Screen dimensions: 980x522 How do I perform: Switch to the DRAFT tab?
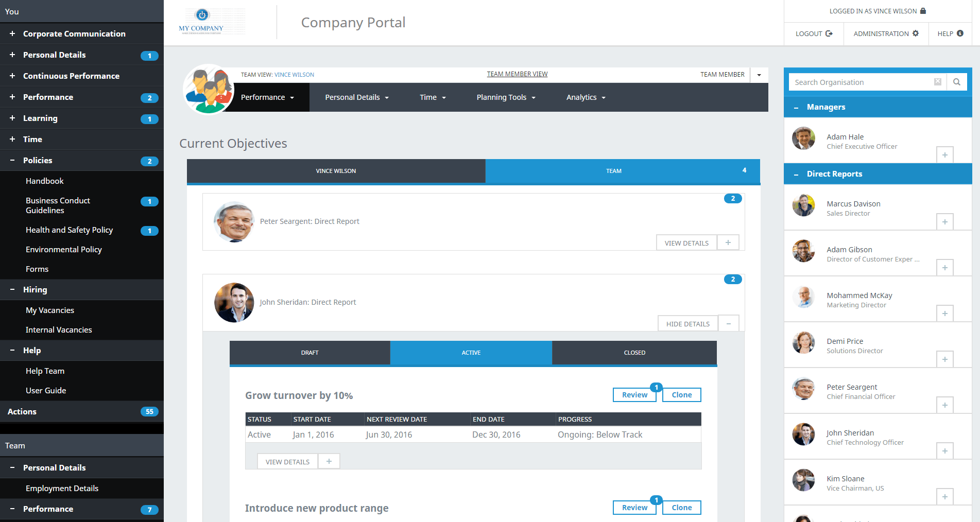point(310,353)
